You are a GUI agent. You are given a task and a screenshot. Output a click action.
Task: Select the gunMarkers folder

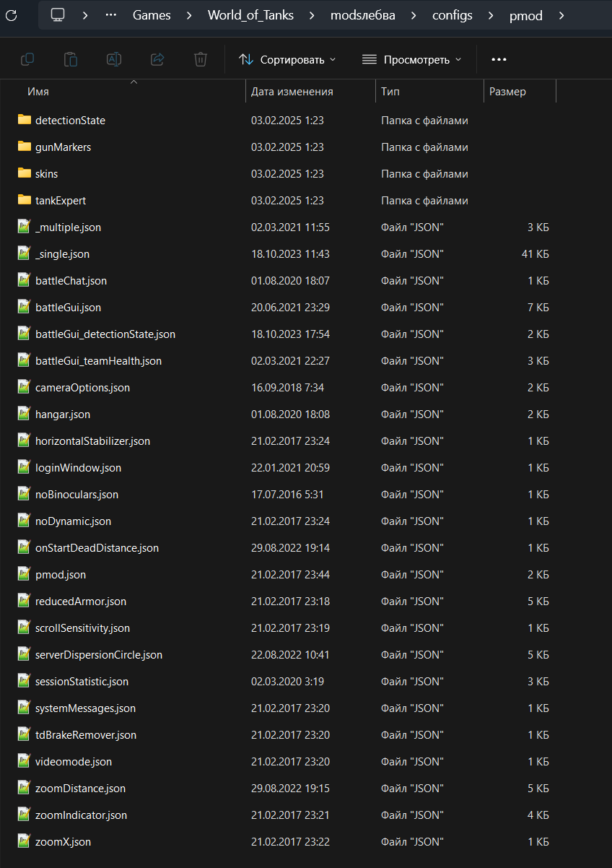[63, 147]
